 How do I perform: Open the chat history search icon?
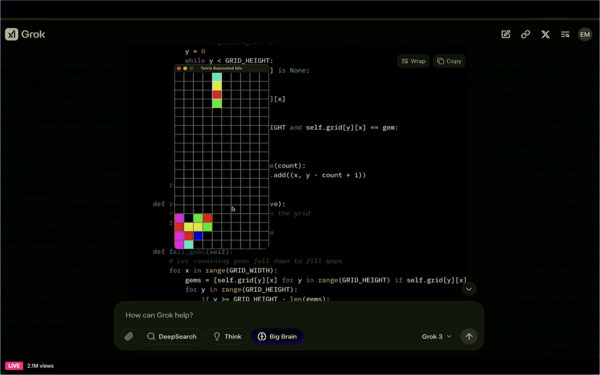click(565, 34)
